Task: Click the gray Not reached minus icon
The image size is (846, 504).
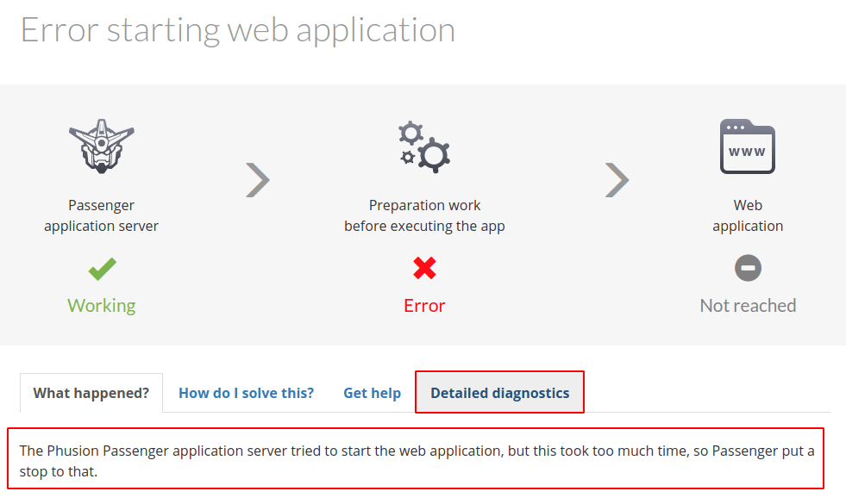Action: point(748,268)
